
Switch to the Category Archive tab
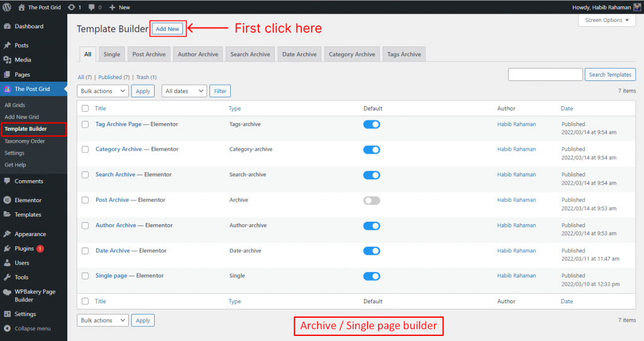pos(352,54)
